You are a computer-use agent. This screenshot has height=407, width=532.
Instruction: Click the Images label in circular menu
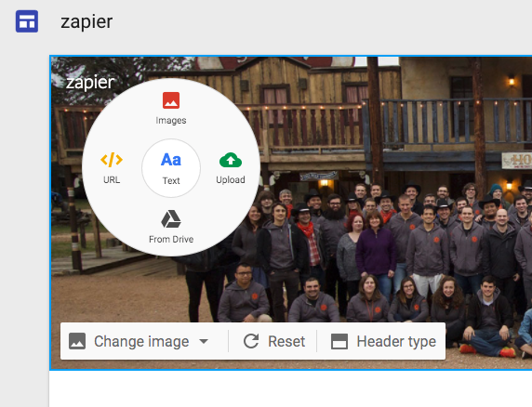pyautogui.click(x=171, y=121)
